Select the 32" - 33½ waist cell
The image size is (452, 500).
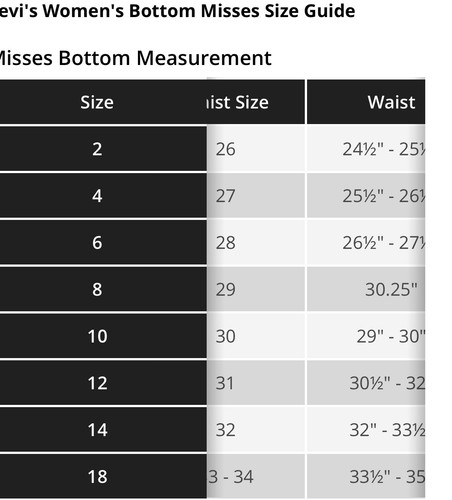[366, 430]
